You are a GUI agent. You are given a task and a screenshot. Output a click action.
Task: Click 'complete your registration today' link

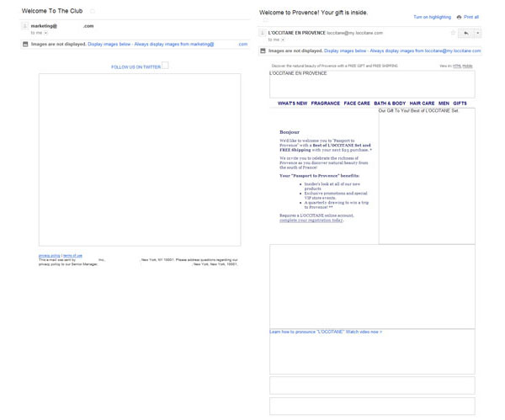pos(311,221)
